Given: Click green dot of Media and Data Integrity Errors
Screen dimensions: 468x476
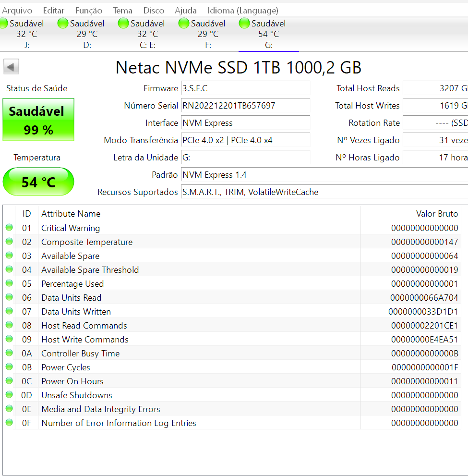Looking at the screenshot, I should [x=9, y=409].
